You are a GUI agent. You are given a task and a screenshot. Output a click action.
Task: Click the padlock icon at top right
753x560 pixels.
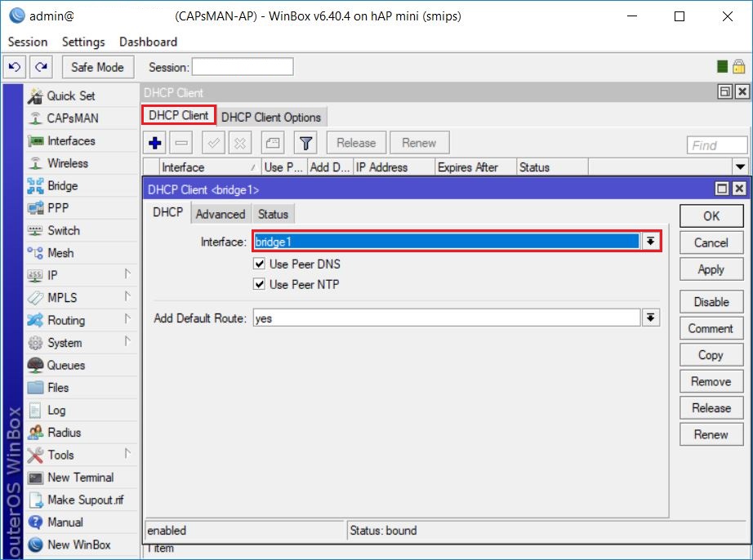click(738, 67)
